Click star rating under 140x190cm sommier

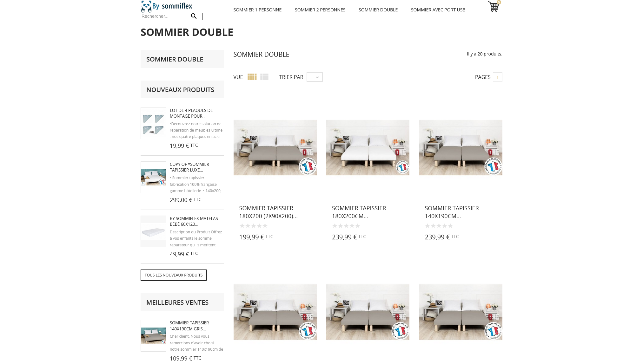click(x=439, y=226)
